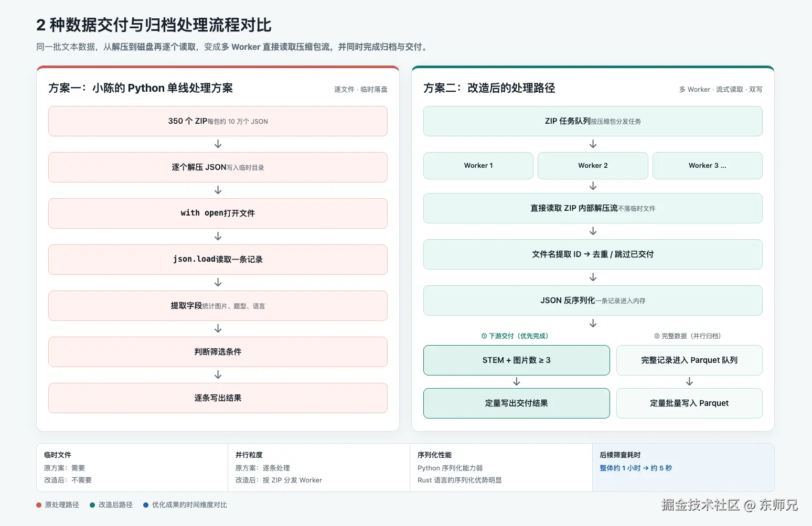
Task: Click the text "Rust 语言的序列化优势明显"
Action: click(x=460, y=480)
